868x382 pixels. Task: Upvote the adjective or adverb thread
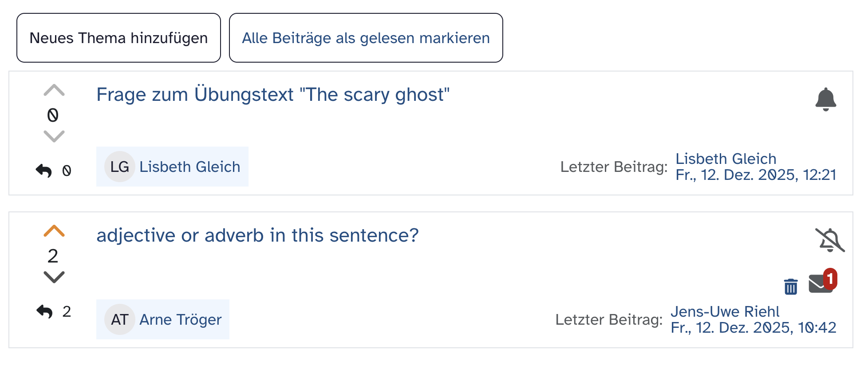tap(54, 231)
